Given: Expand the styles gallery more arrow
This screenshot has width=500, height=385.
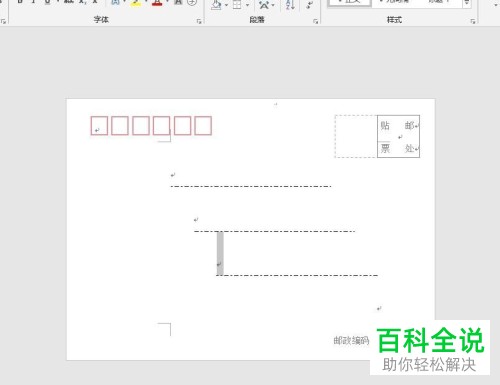Looking at the screenshot, I should click(467, 3).
